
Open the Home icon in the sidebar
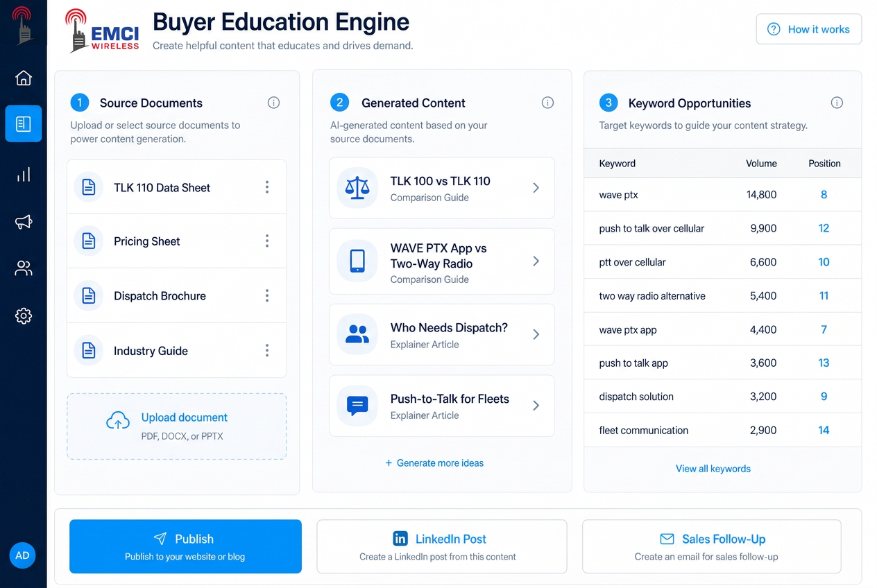[x=24, y=78]
